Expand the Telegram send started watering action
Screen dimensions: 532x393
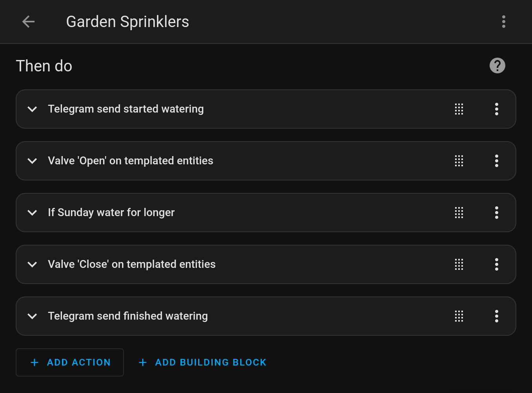click(x=33, y=109)
